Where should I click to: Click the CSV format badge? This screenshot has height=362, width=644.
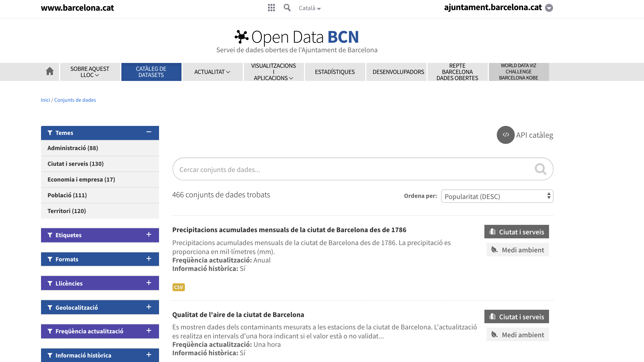(178, 287)
